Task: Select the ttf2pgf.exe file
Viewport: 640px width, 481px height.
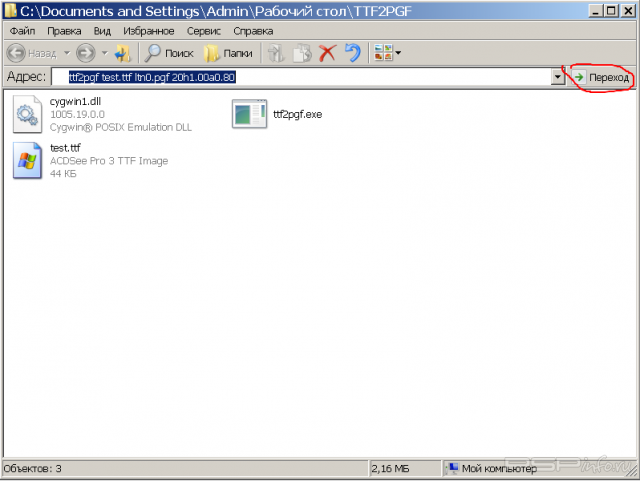Action: click(x=297, y=115)
